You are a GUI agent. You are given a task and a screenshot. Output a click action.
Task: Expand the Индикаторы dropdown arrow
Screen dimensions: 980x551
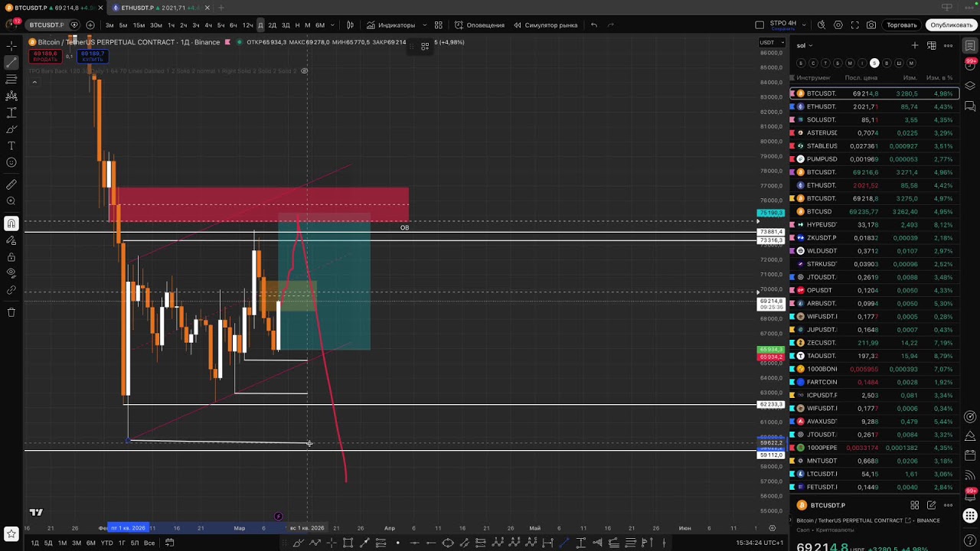425,25
